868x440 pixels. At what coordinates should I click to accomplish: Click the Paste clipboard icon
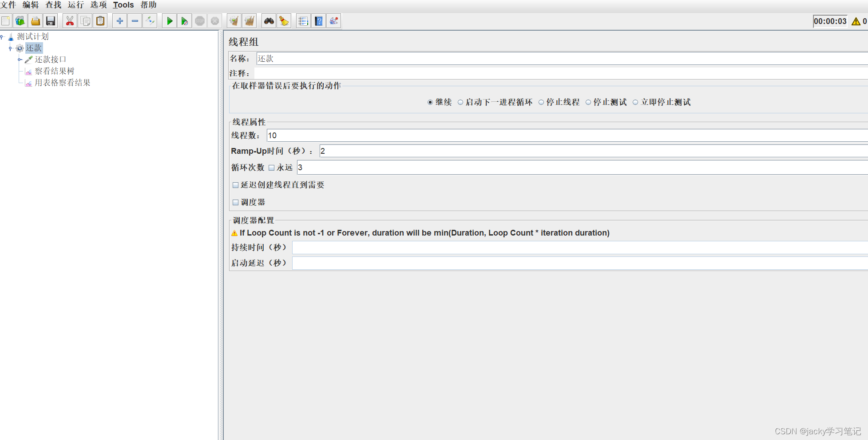(100, 21)
